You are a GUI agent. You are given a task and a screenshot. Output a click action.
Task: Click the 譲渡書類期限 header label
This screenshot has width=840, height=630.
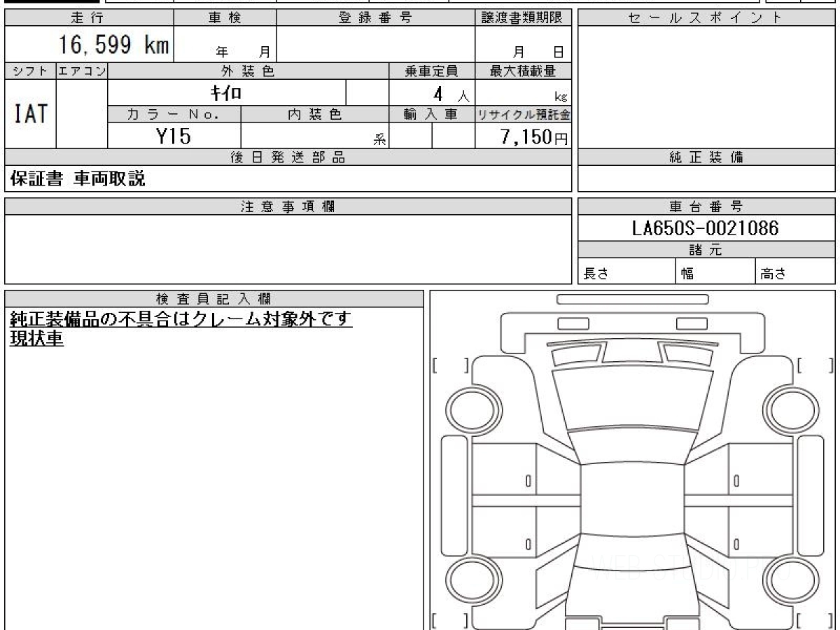tap(522, 19)
